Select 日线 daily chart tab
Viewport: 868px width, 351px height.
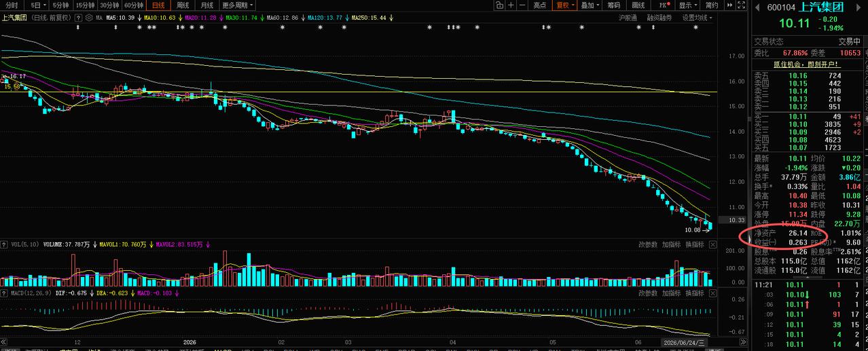point(158,5)
